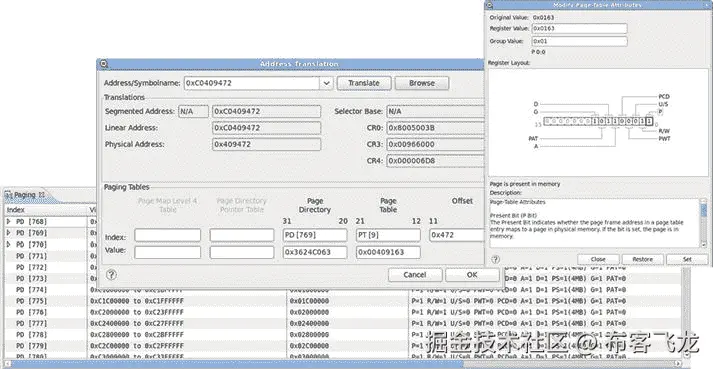Select row PD [771] in Paging table
The image size is (713, 369).
pyautogui.click(x=45, y=256)
